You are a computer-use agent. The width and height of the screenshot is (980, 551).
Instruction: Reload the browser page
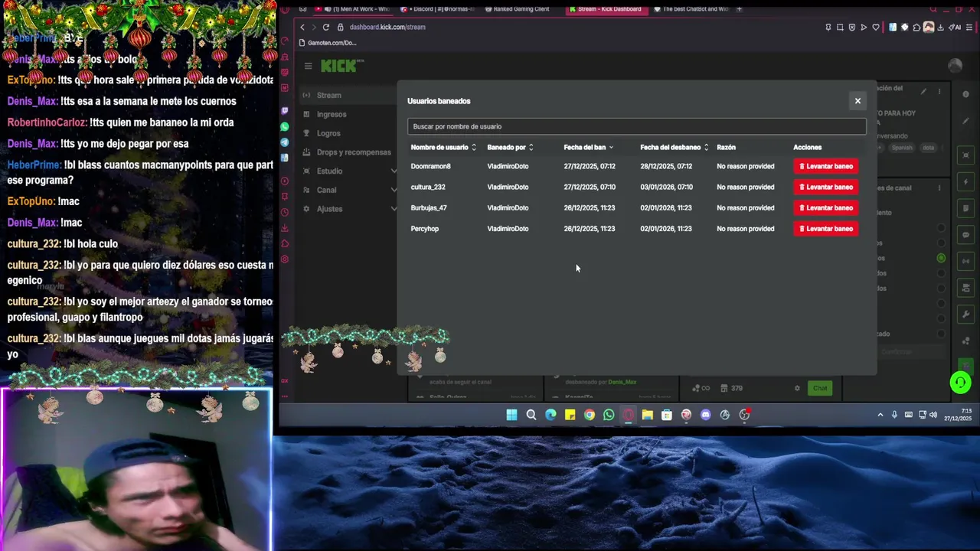(325, 27)
